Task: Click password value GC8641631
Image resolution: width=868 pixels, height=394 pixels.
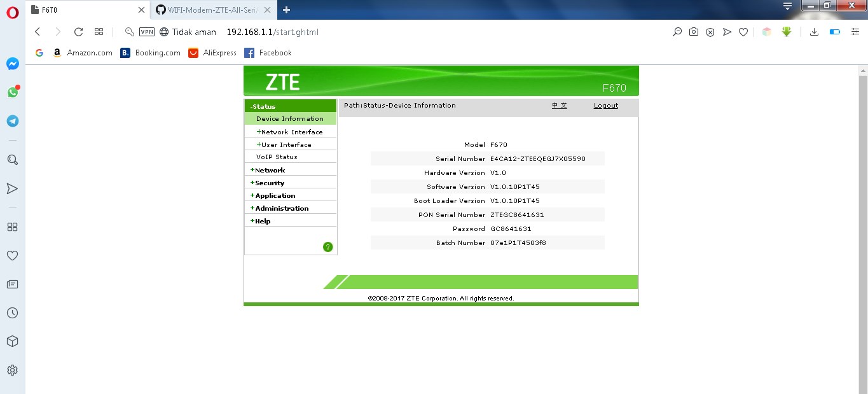Action: click(x=511, y=229)
